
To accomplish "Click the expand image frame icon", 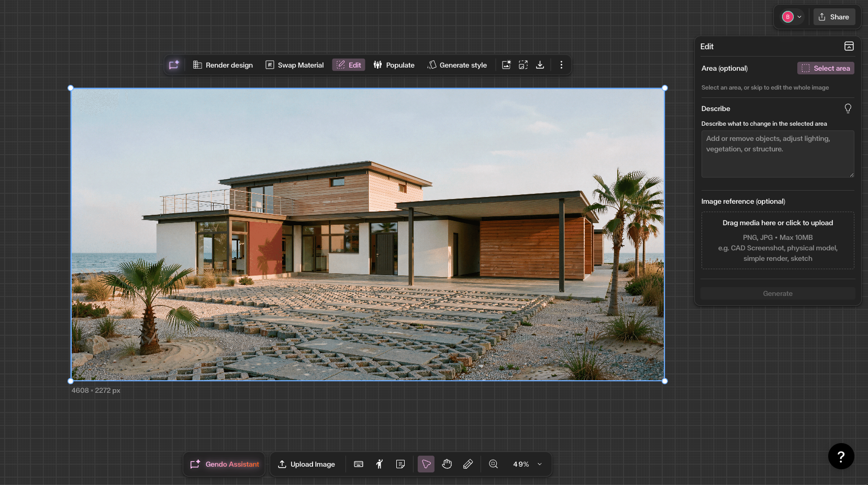I will click(523, 65).
